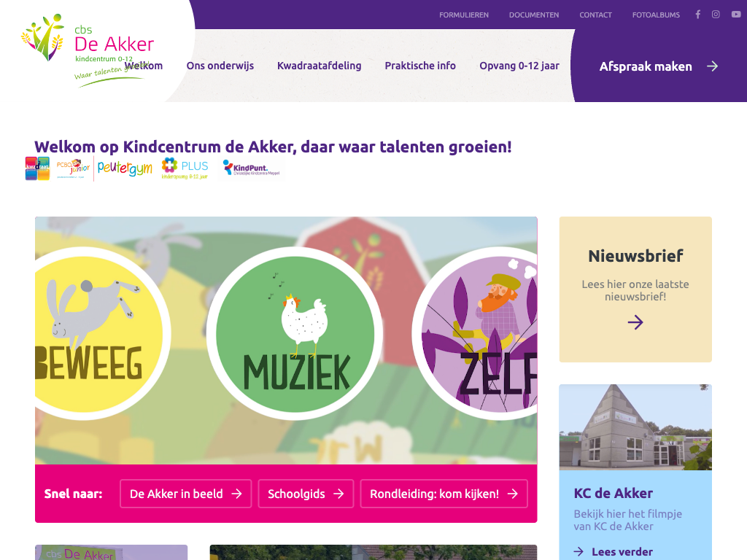Open the FORMULIEREN link
The height and width of the screenshot is (560, 747).
click(x=463, y=15)
